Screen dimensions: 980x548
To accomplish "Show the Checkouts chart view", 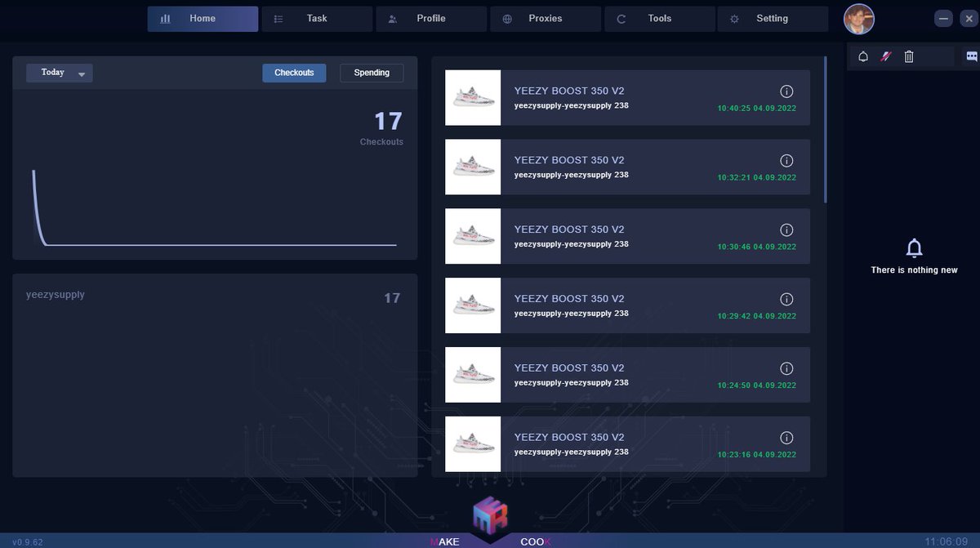I will pos(294,73).
